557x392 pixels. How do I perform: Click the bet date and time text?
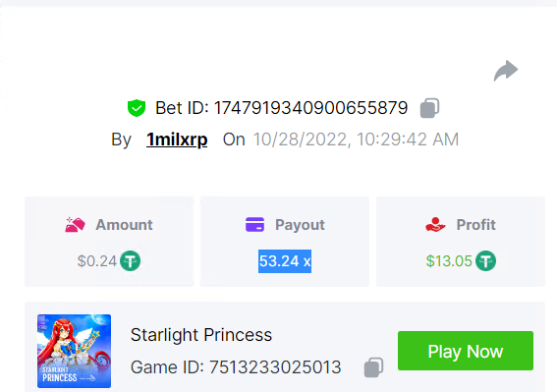point(356,140)
